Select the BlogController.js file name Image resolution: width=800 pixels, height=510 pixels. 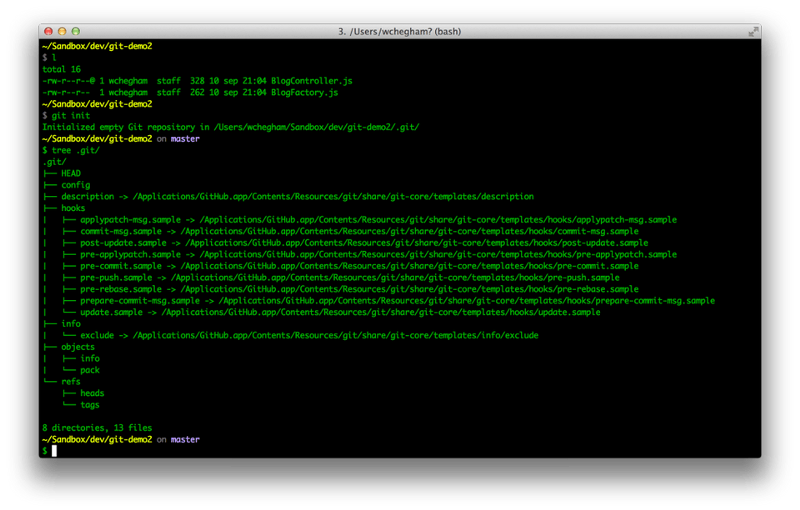point(312,81)
